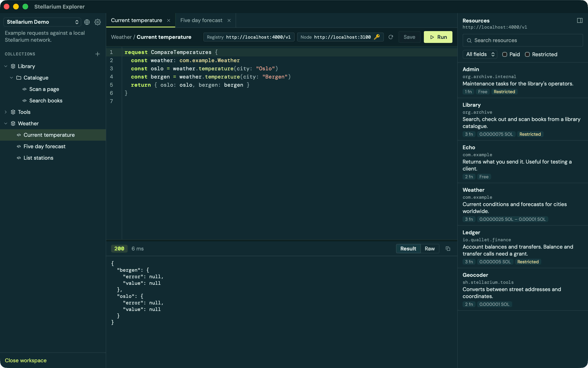This screenshot has height=368, width=588.
Task: Click the Library collection stack icon
Action: pos(13,66)
